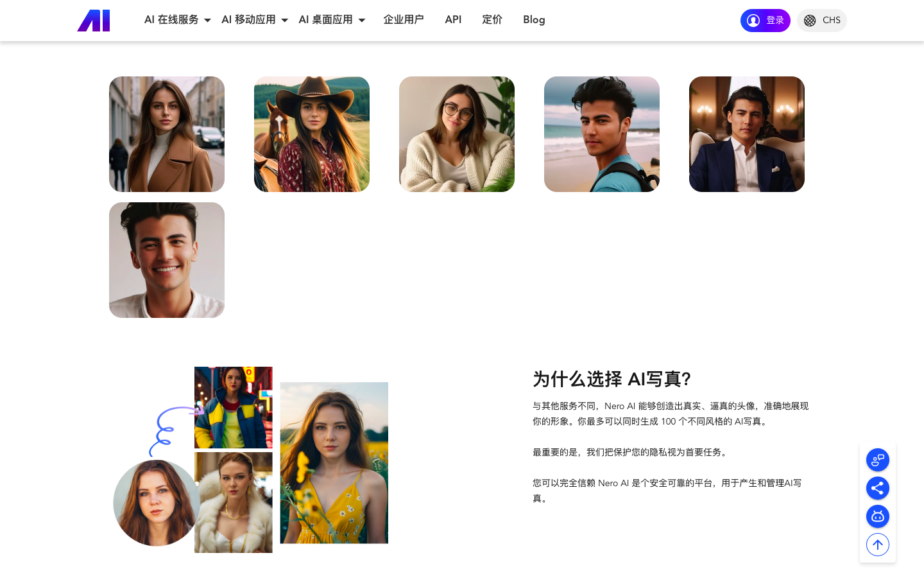
Task: Expand the AI 移动应用 dropdown menu
Action: point(255,20)
